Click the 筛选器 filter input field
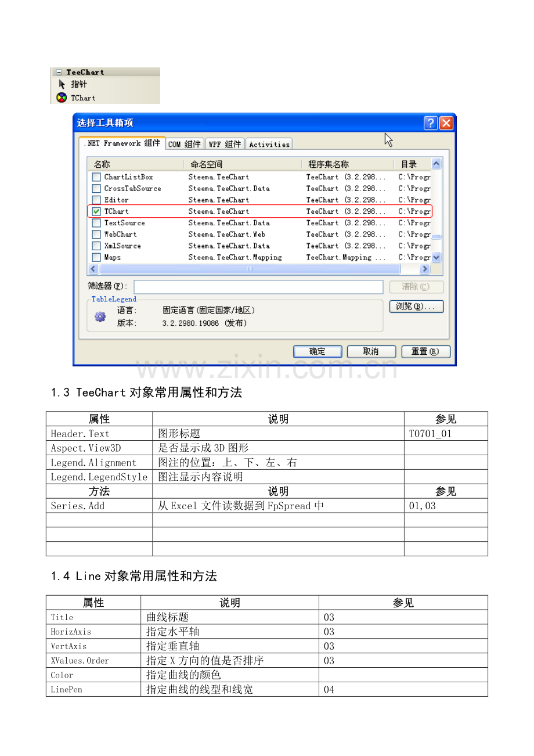 tap(258, 287)
